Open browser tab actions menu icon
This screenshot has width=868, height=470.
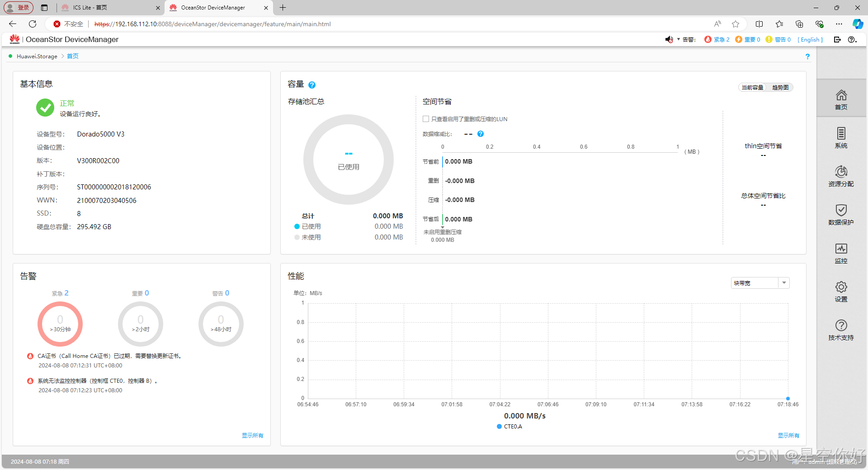point(44,8)
